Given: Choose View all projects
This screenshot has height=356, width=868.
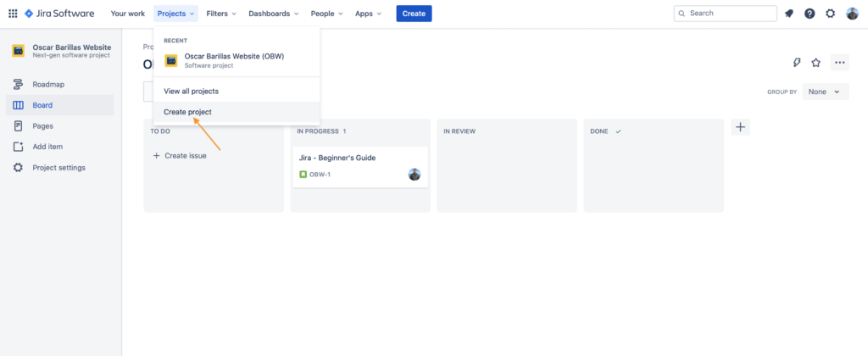Looking at the screenshot, I should pyautogui.click(x=236, y=91).
